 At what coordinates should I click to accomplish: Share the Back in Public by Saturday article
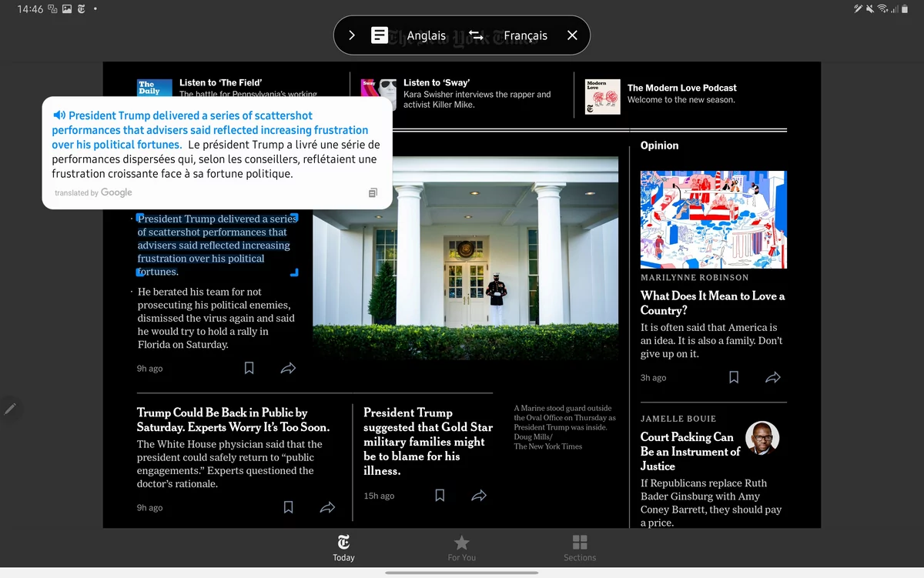[x=327, y=507]
